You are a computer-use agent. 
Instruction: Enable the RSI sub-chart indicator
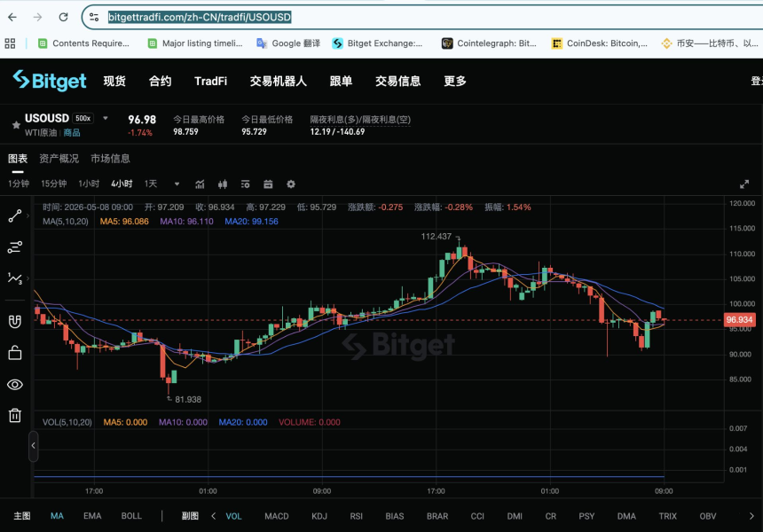pyautogui.click(x=356, y=516)
